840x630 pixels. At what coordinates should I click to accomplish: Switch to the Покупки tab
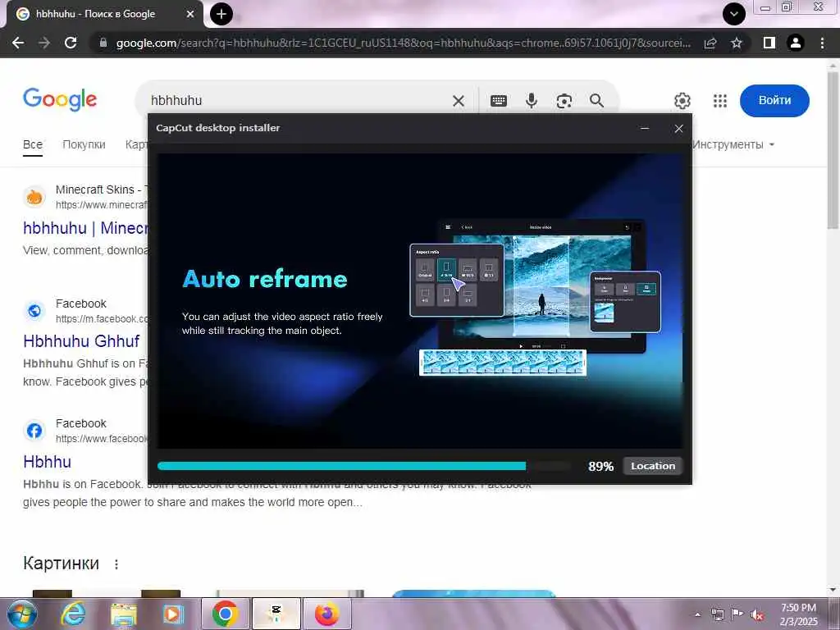84,144
